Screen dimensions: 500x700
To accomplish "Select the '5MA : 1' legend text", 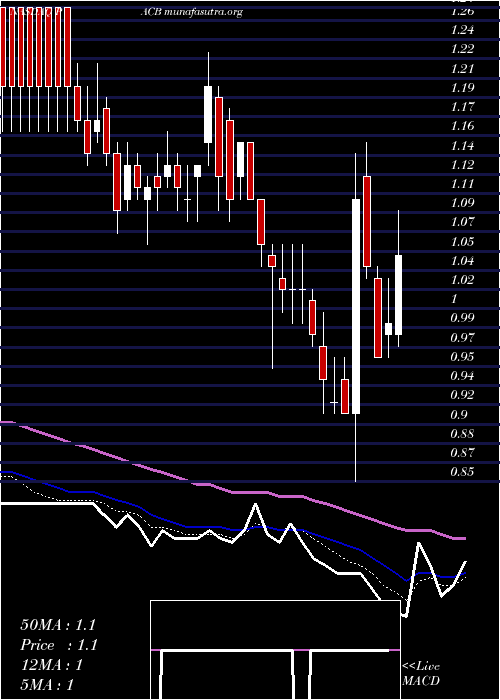I will tap(47, 685).
